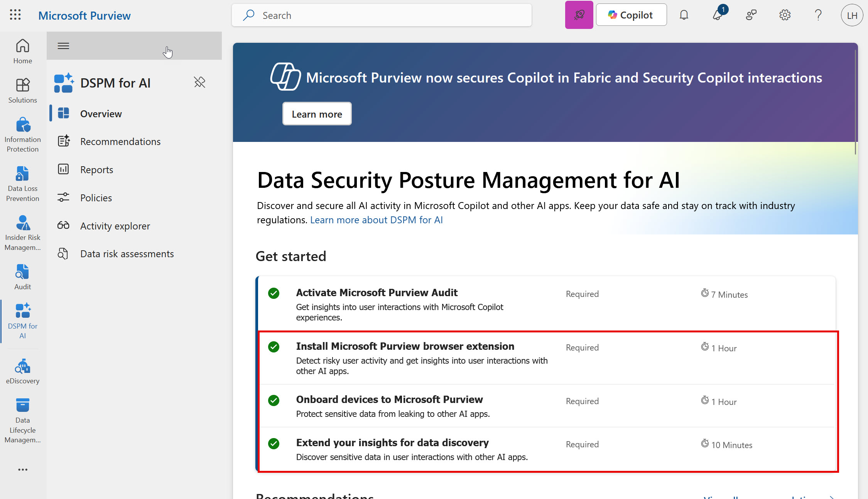Screen dimensions: 868x499
Task: Open the Activity explorer menu item
Action: (134, 226)
